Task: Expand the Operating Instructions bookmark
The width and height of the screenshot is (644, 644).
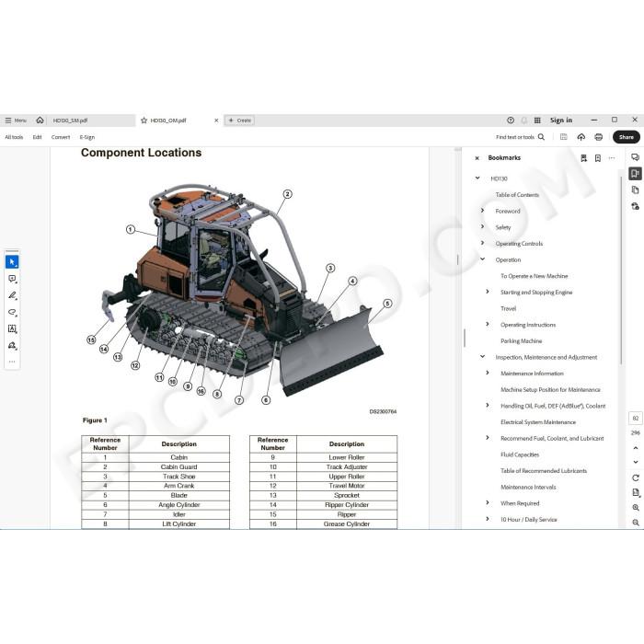Action: point(488,324)
